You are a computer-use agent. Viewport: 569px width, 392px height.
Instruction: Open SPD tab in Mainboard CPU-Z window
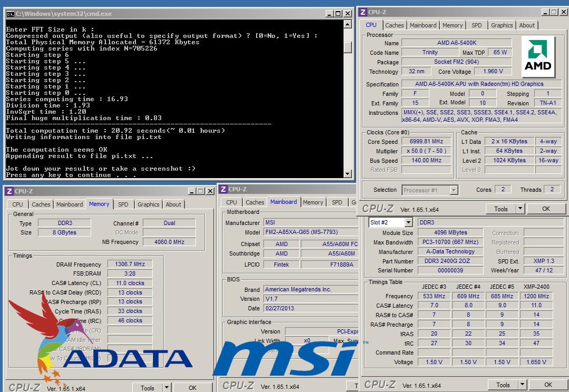pos(337,202)
